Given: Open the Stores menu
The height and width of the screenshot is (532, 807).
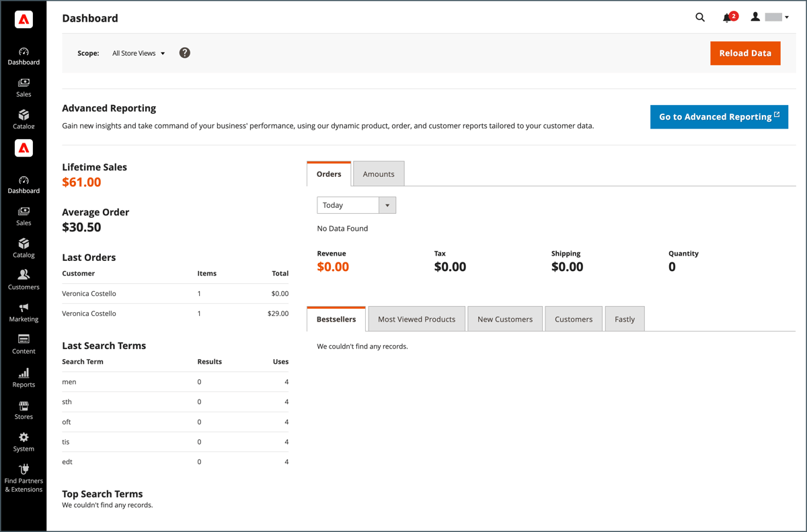Looking at the screenshot, I should [24, 410].
